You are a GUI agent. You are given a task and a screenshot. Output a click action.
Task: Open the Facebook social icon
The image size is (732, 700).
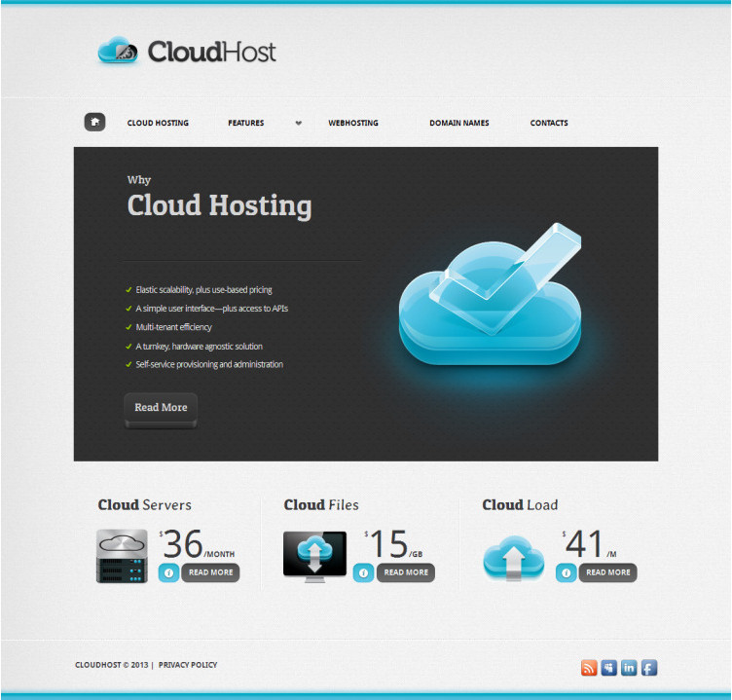[x=649, y=668]
